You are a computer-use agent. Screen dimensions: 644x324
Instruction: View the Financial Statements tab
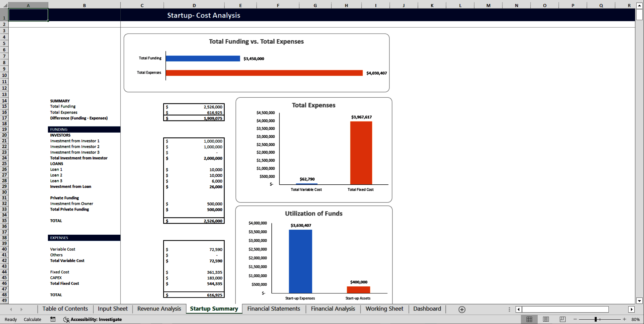point(273,309)
